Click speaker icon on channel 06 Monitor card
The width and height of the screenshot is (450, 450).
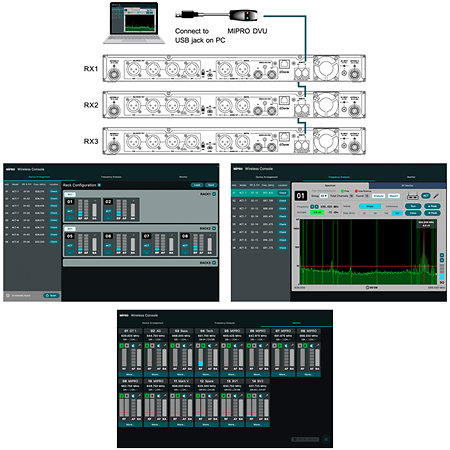click(x=260, y=346)
